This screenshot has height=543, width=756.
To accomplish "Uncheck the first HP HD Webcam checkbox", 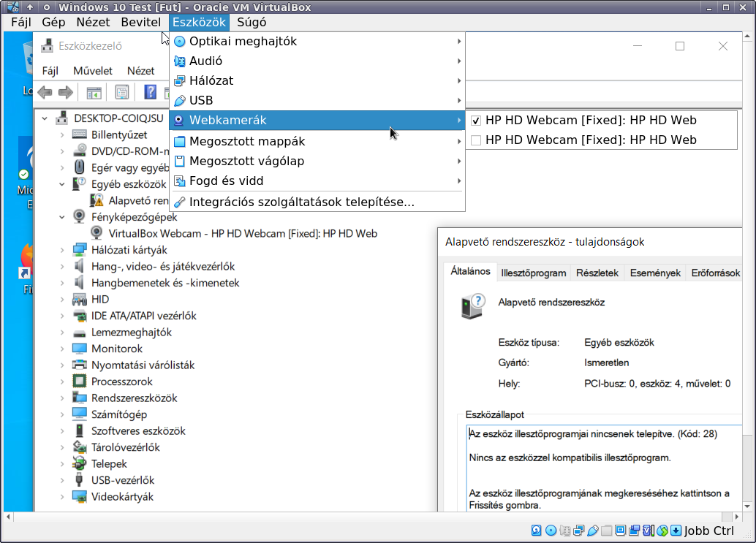I will [476, 121].
